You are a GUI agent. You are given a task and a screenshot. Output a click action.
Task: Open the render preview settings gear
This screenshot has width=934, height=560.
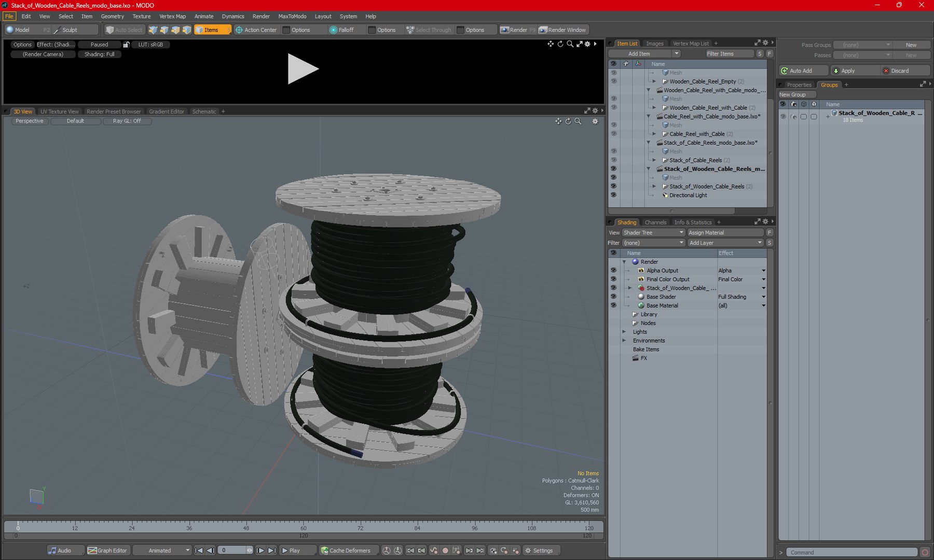click(587, 44)
